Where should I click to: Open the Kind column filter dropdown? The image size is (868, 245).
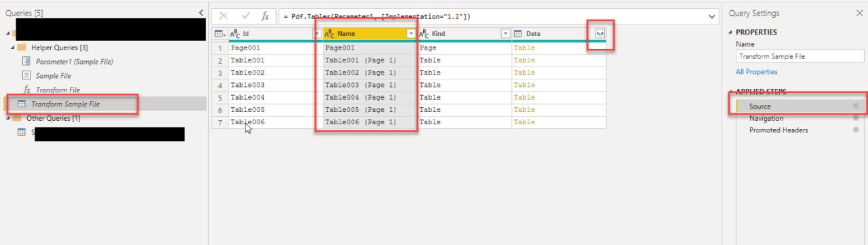(505, 33)
